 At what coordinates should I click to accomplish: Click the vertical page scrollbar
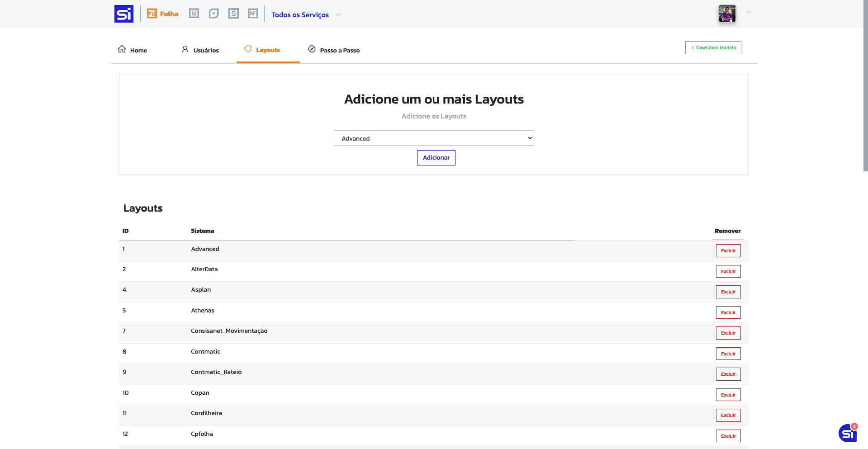click(865, 90)
